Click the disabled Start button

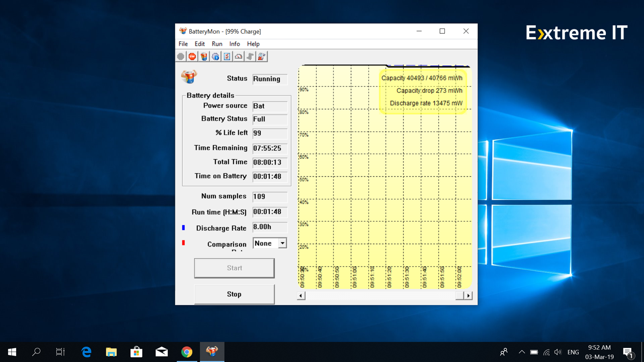234,268
